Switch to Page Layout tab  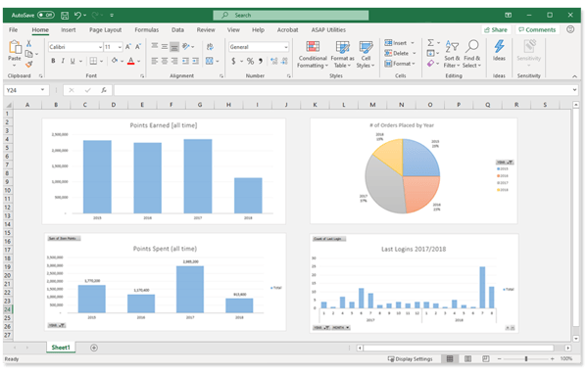coord(105,30)
